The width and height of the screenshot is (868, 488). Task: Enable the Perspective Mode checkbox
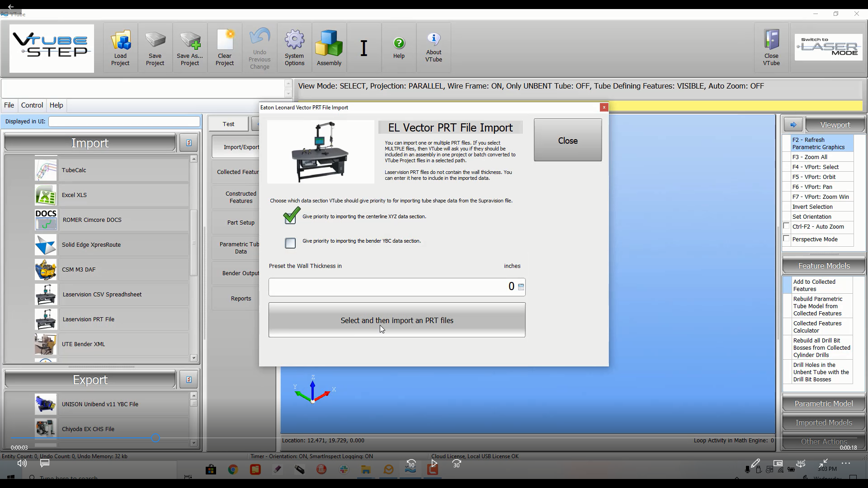[x=787, y=239]
